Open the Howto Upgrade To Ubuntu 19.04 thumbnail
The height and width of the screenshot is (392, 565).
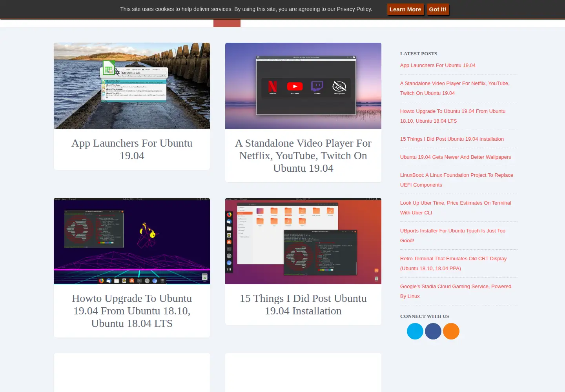tap(132, 241)
